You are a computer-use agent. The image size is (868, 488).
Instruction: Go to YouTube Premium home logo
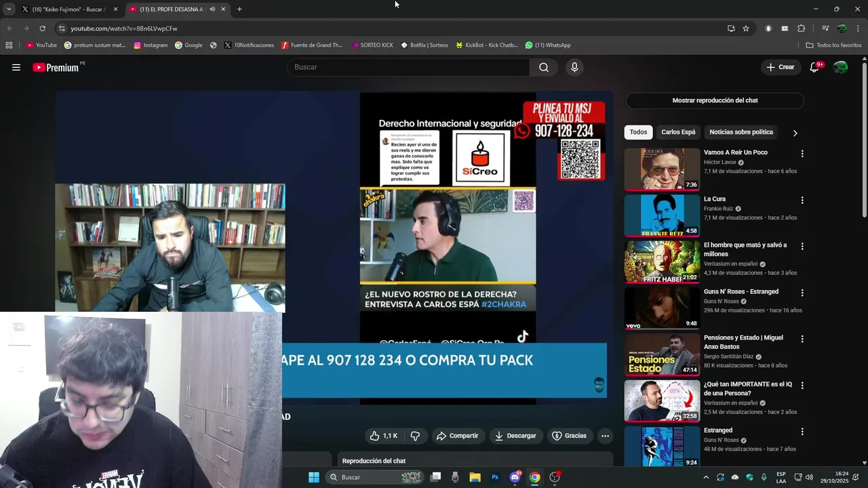[x=56, y=67]
